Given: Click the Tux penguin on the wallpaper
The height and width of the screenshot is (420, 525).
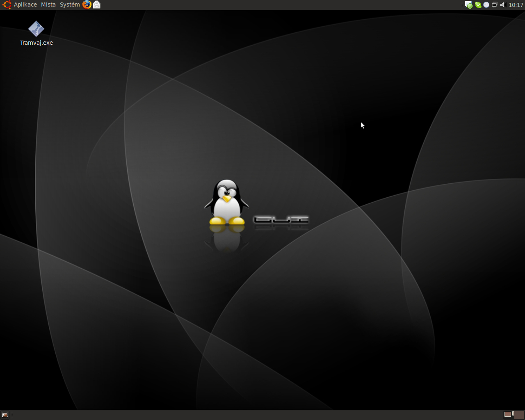Looking at the screenshot, I should (226, 202).
